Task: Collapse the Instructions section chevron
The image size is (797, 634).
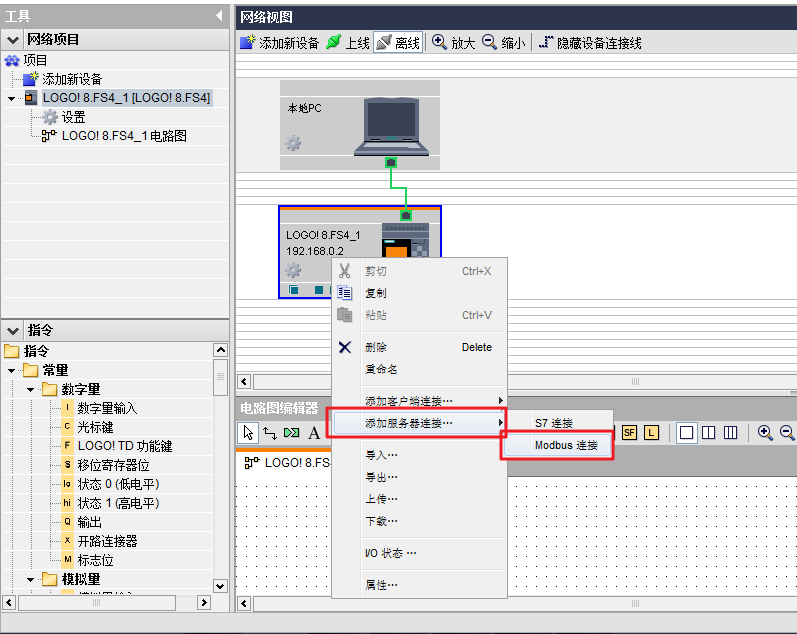Action: [13, 330]
